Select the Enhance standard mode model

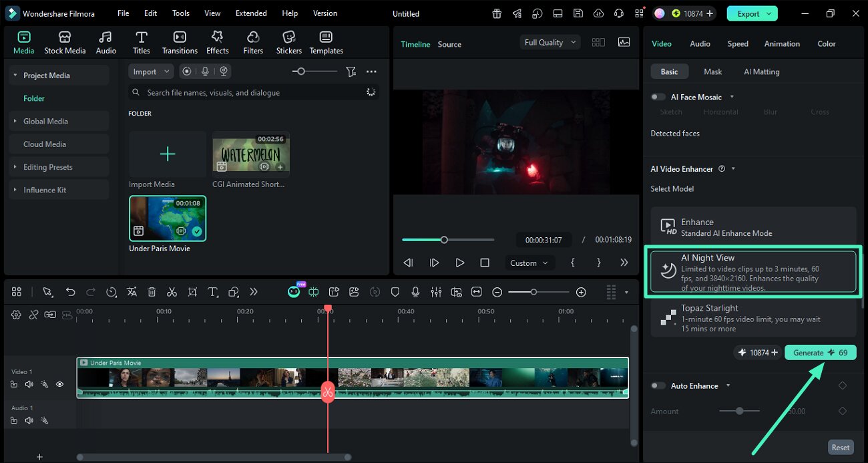click(753, 227)
